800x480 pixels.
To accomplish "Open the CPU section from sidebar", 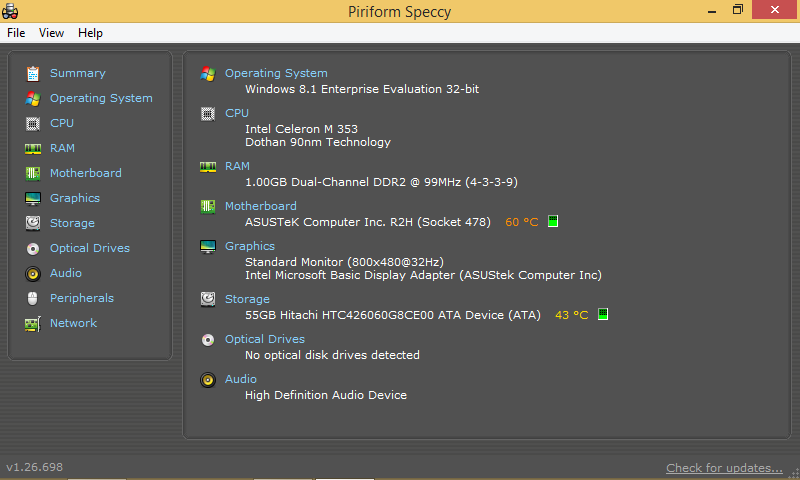I will (x=62, y=123).
